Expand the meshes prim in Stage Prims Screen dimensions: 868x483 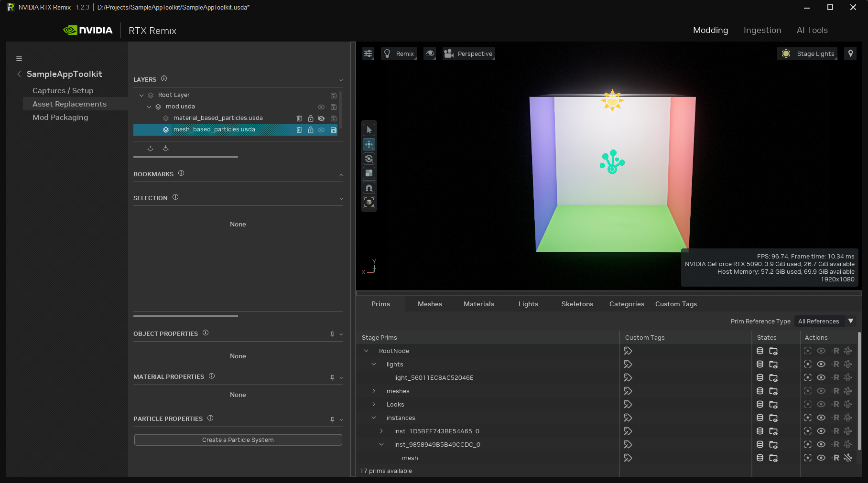[374, 391]
